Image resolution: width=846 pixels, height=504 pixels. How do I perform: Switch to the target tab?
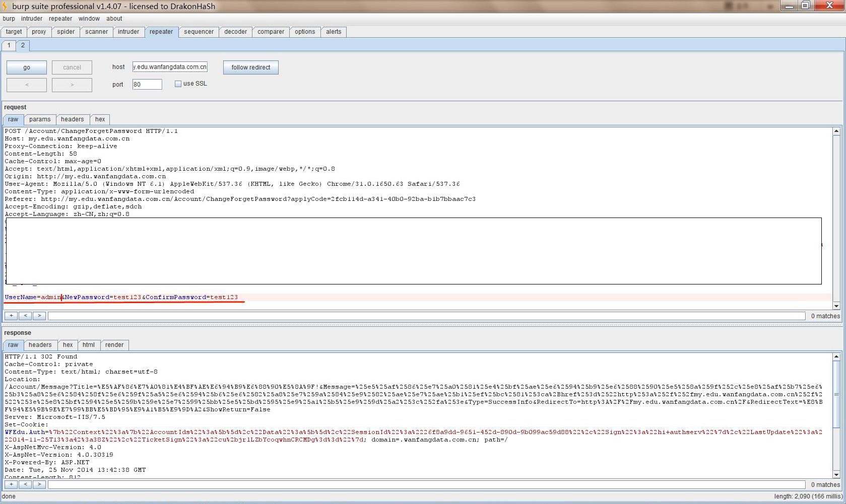[x=14, y=32]
